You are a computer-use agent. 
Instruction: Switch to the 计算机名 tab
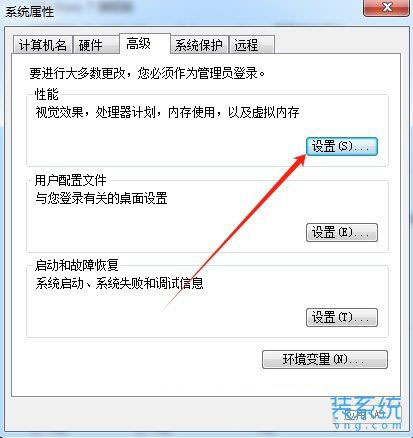(43, 45)
